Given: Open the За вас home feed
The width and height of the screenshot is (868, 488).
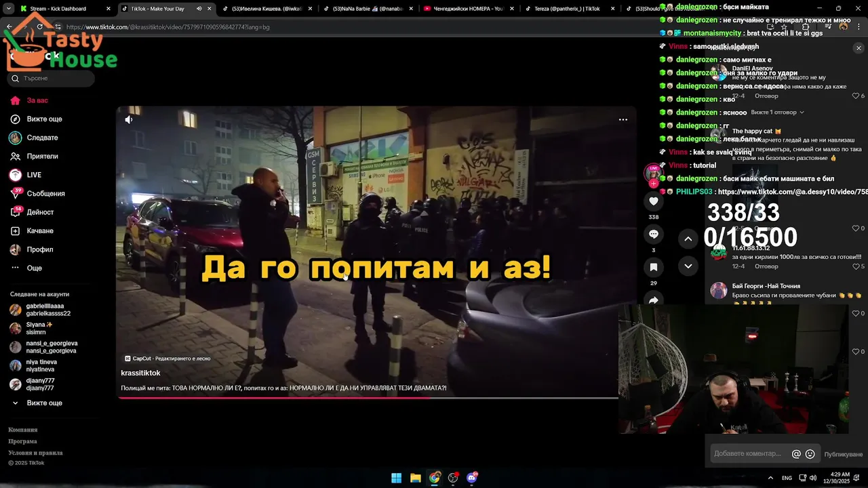Looking at the screenshot, I should coord(37,100).
